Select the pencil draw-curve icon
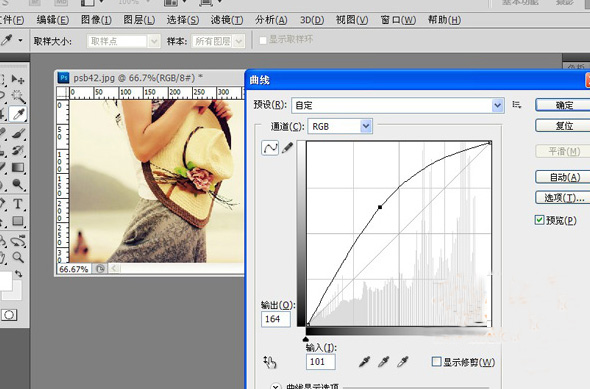Screen dimensions: 590x389 (x=287, y=148)
